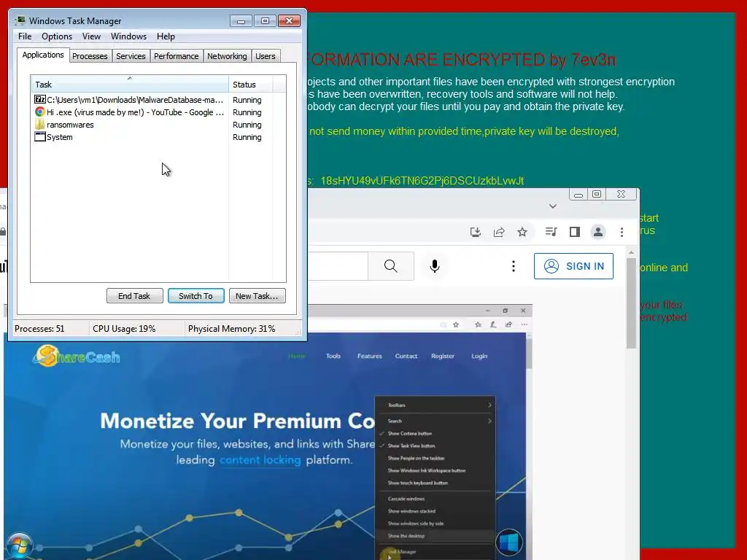This screenshot has height=560, width=747.
Task: Switch to the Networking tab
Action: 227,56
